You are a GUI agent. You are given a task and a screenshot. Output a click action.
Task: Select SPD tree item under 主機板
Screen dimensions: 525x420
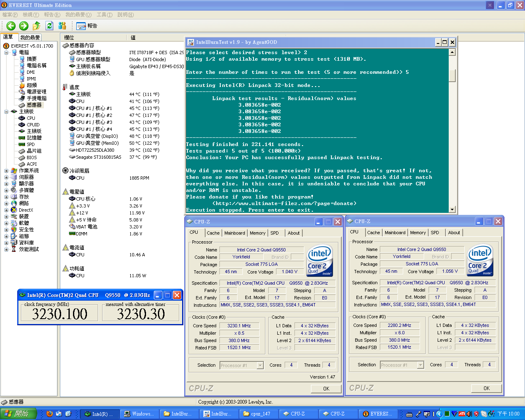(31, 144)
